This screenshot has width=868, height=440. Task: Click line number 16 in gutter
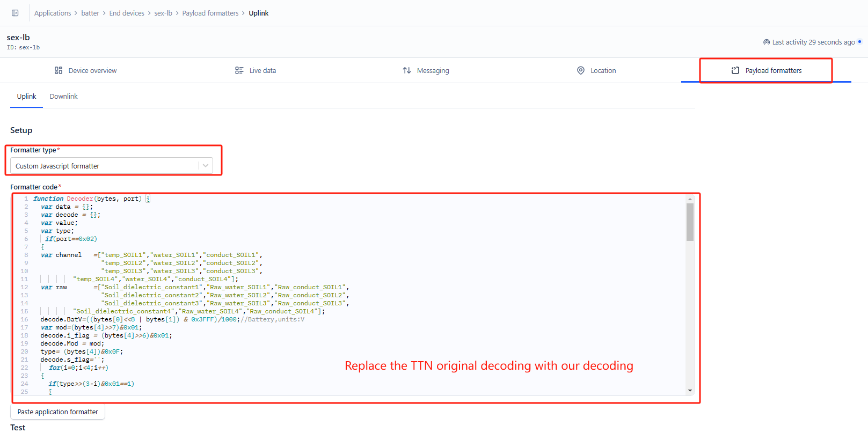pos(24,319)
